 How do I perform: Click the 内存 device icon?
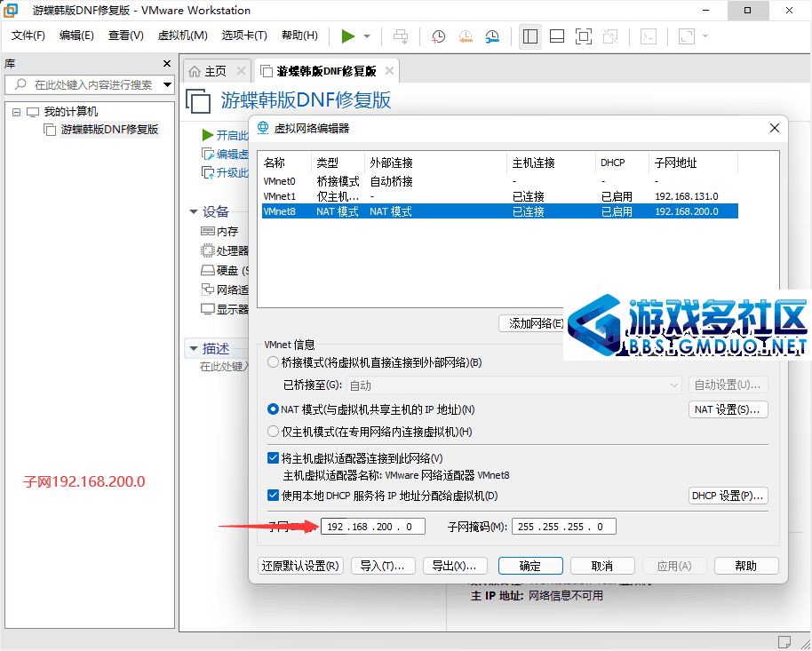[207, 231]
